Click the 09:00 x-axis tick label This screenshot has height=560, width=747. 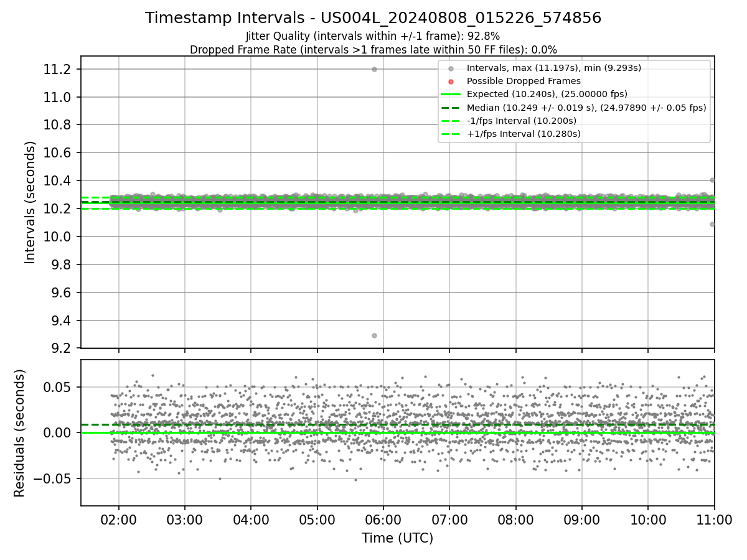(x=582, y=519)
